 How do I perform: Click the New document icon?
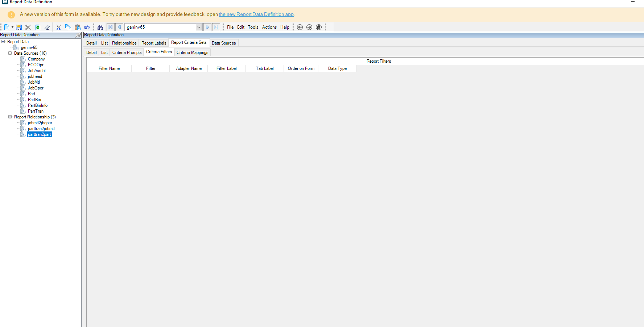tap(7, 27)
